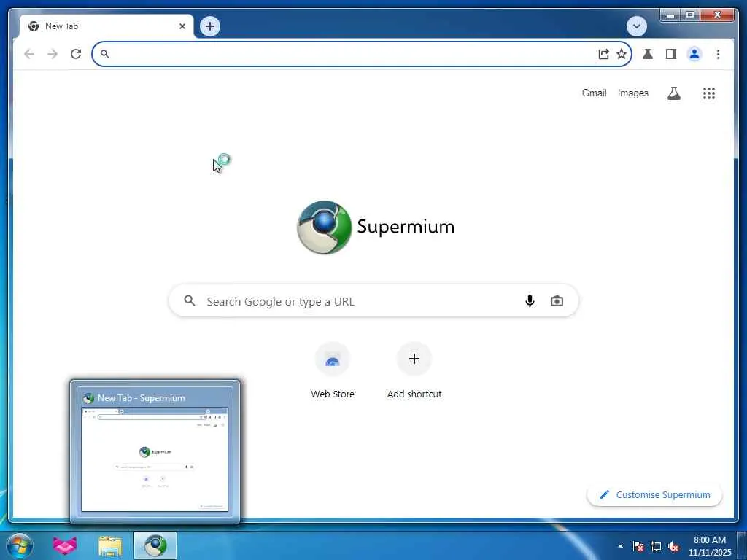Viewport: 747px width, 560px height.
Task: Click the Supermium taskbar button
Action: coord(155,545)
